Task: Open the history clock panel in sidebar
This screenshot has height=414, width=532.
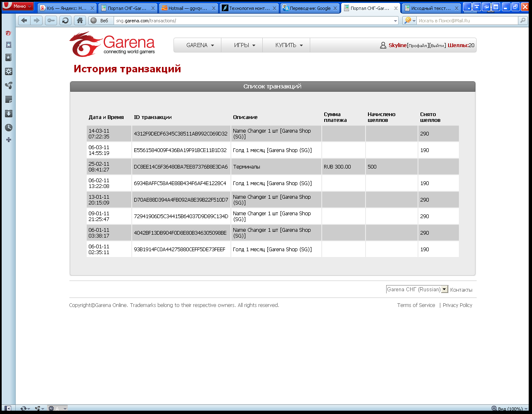Action: coord(8,128)
